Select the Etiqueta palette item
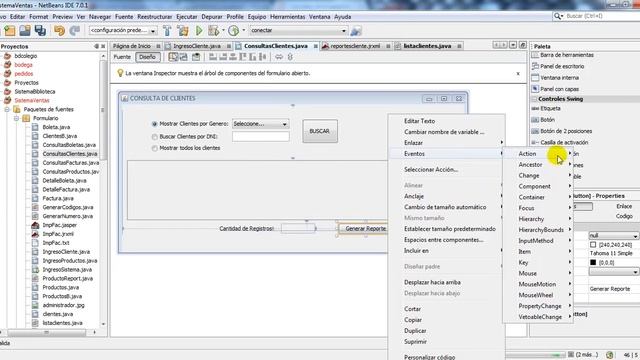 (x=550, y=109)
